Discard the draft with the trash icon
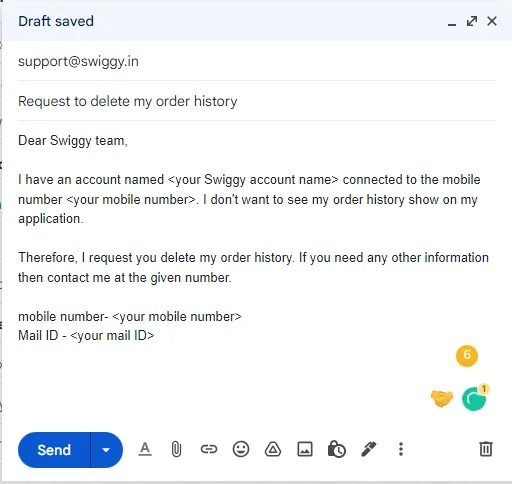512x484 pixels. tap(486, 449)
